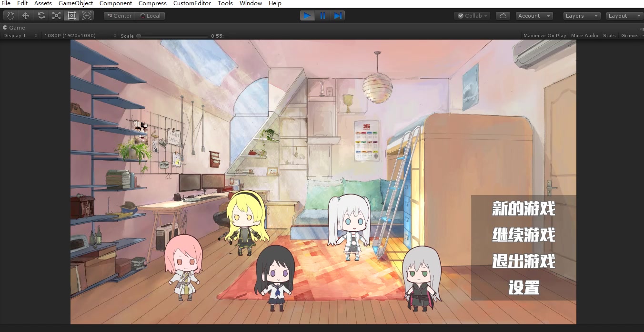Select the Rotate tool
This screenshot has height=332, width=644.
tap(41, 16)
